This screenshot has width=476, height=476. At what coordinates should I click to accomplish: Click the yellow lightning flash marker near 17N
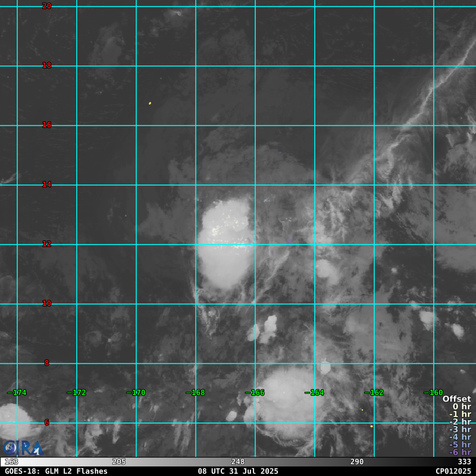[x=150, y=104]
